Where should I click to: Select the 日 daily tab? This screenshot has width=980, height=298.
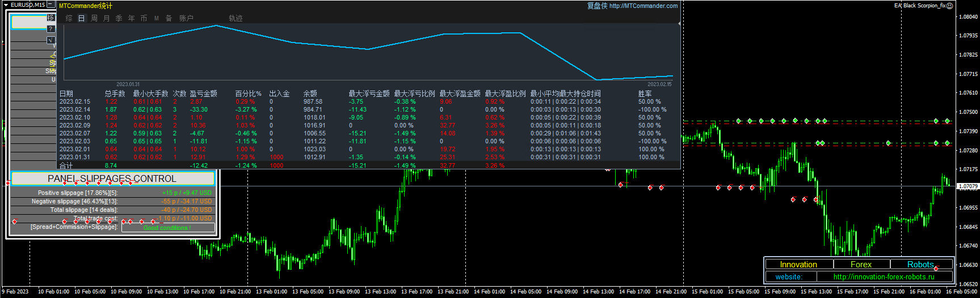pos(82,18)
